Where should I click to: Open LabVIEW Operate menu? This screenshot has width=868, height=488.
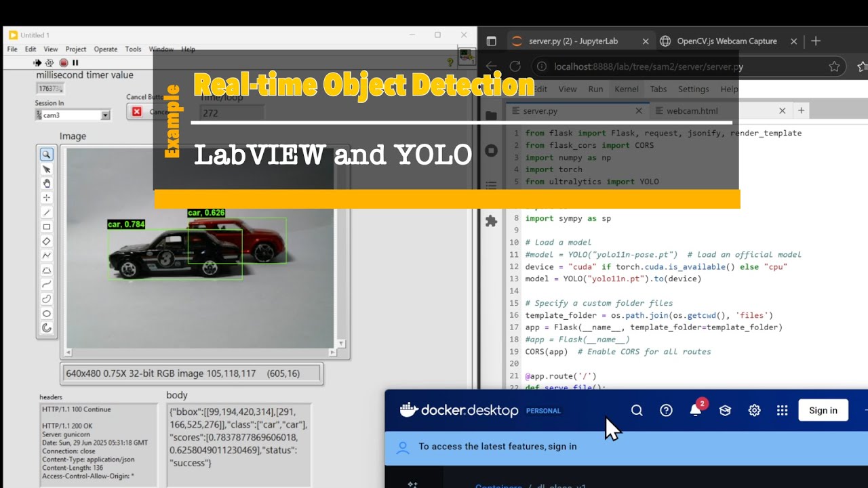coord(106,49)
